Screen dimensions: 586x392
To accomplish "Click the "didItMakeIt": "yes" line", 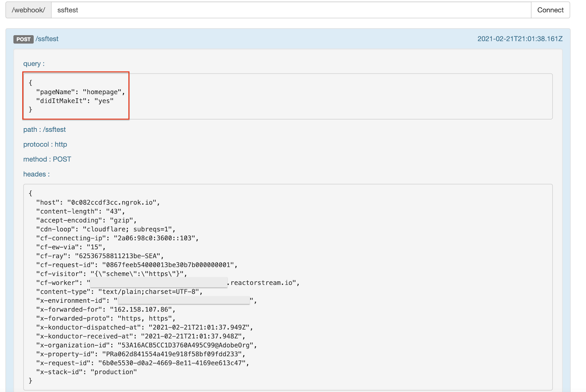I will [75, 101].
